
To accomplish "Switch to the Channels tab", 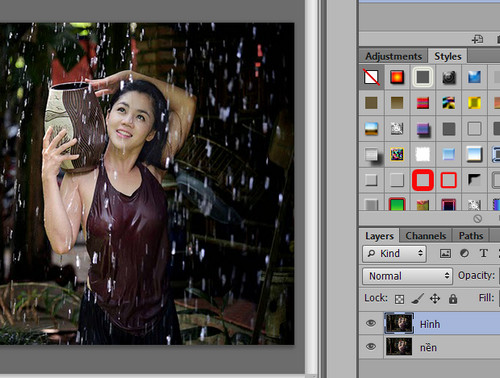I will pos(426,236).
